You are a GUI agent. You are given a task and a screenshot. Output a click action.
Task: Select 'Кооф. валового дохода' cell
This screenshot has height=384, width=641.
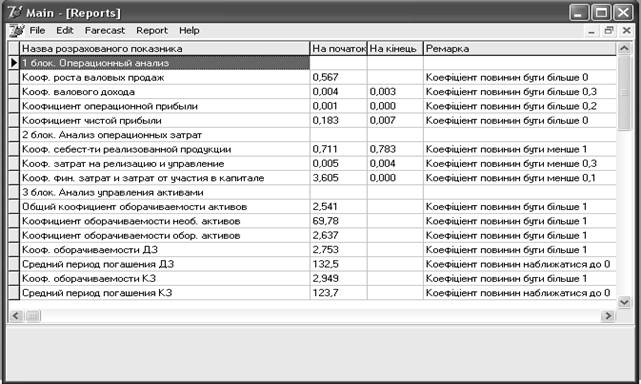(x=165, y=92)
